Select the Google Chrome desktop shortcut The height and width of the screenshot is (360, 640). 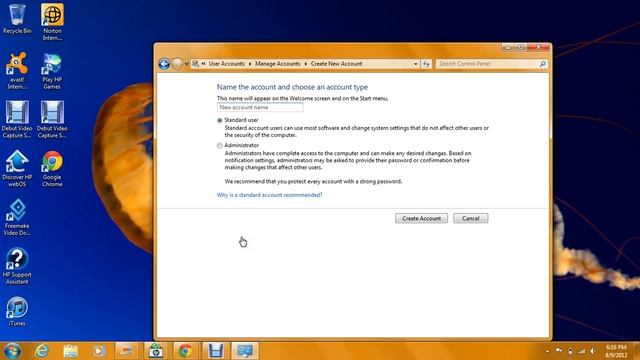(52, 168)
